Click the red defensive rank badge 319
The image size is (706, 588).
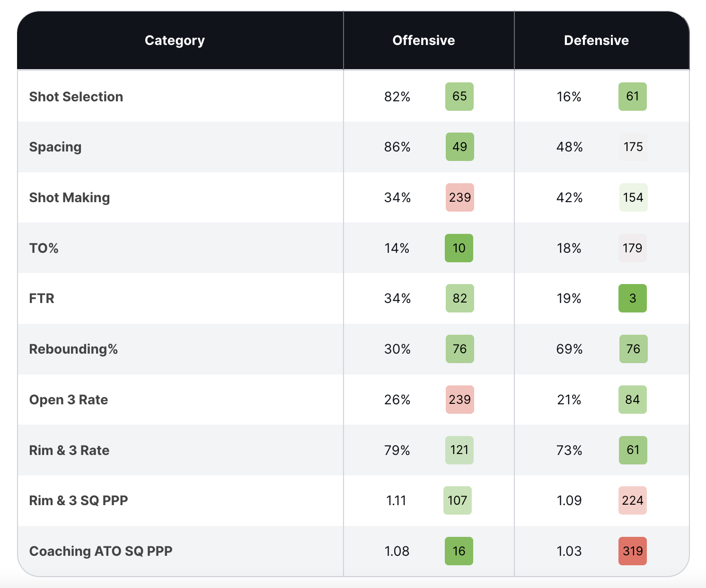(633, 551)
